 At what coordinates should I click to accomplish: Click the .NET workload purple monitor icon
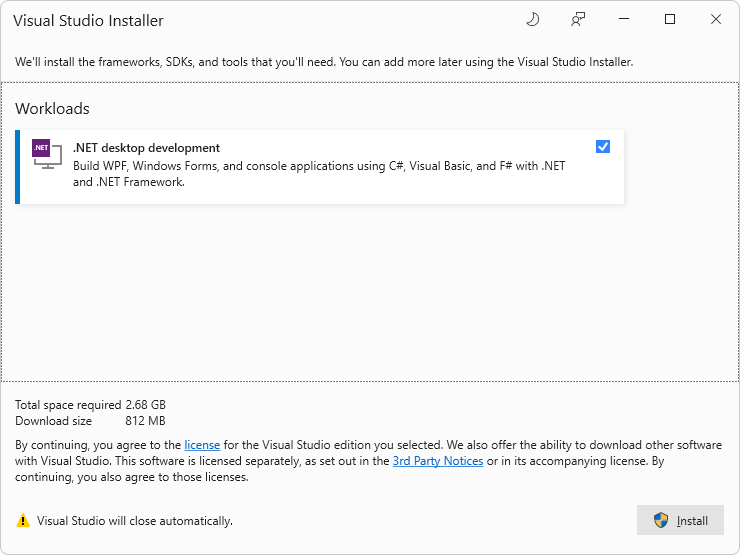(46, 153)
